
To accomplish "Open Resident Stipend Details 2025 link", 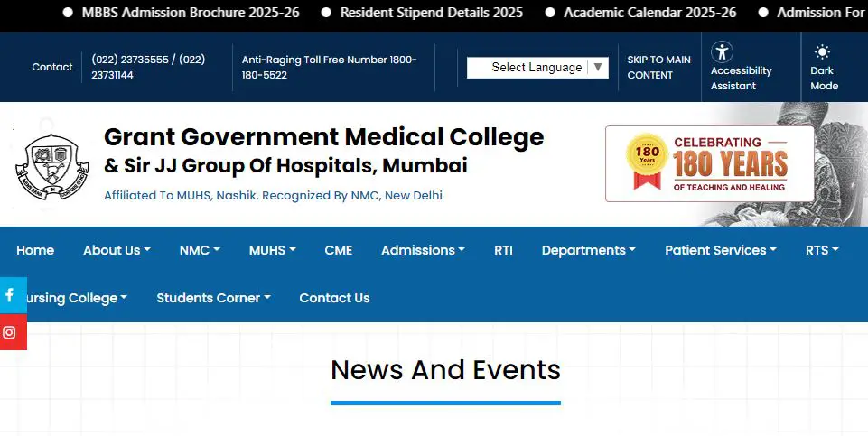I will 431,12.
